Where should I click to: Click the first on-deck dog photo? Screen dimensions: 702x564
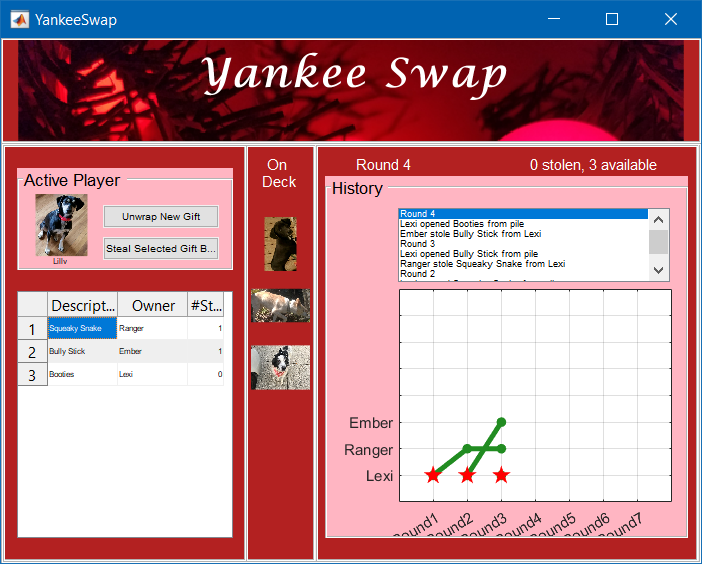point(280,244)
